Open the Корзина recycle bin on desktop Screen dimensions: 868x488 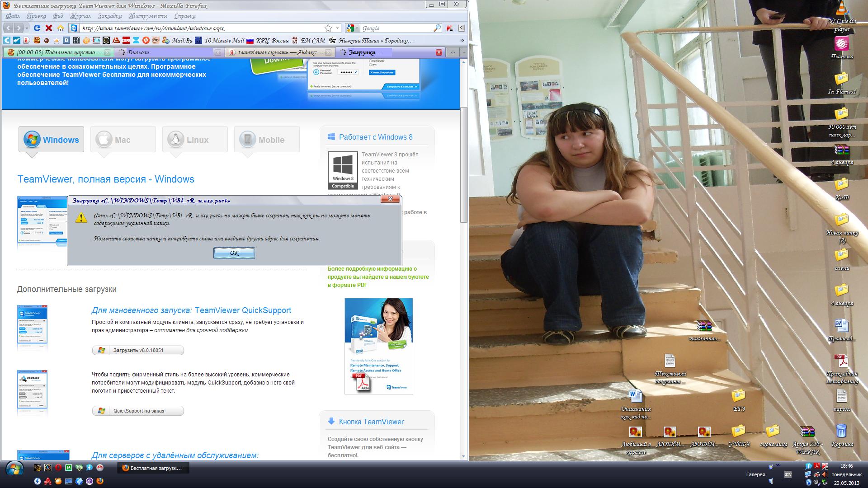[842, 435]
